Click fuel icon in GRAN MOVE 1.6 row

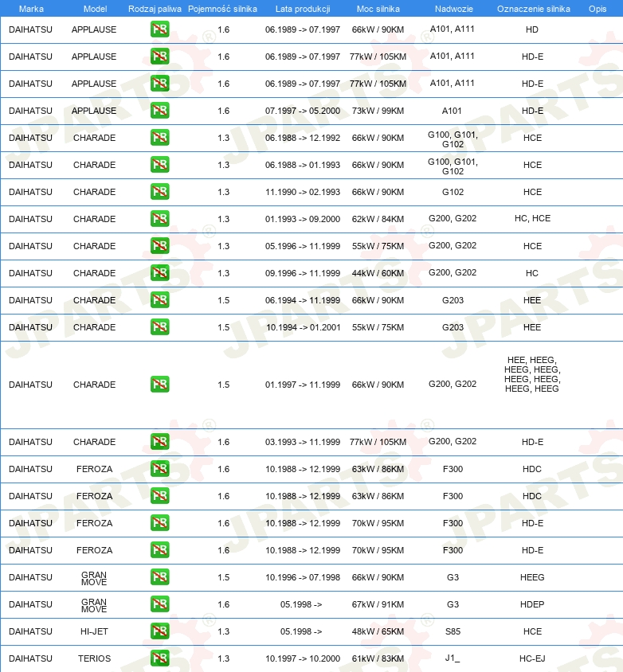point(160,604)
